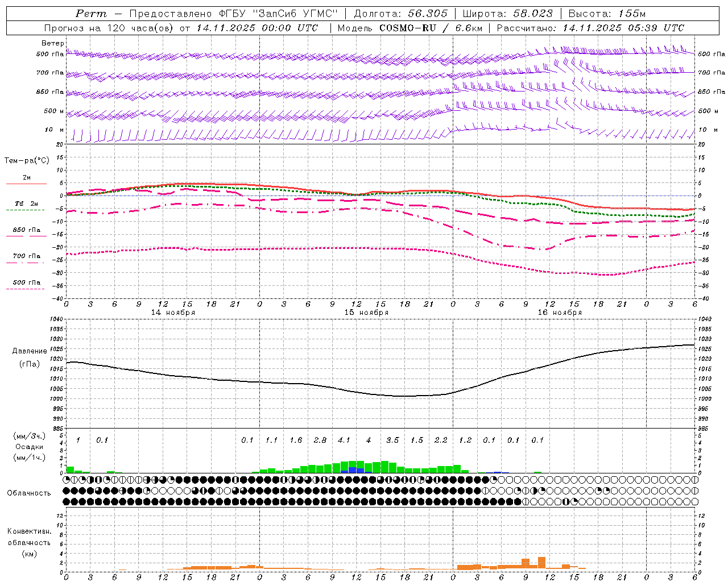The height and width of the screenshot is (582, 728).
Task: Click the "2.2" three-hour precipitation value
Action: pyautogui.click(x=441, y=440)
